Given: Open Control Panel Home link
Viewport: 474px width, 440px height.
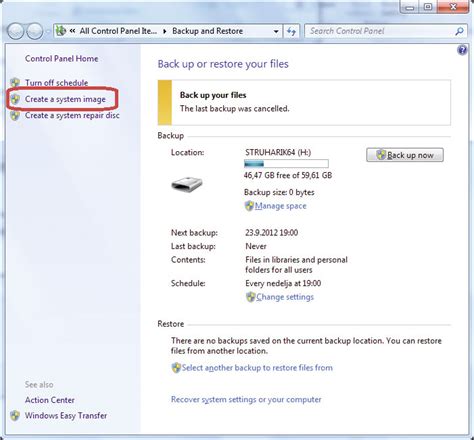Looking at the screenshot, I should tap(62, 59).
